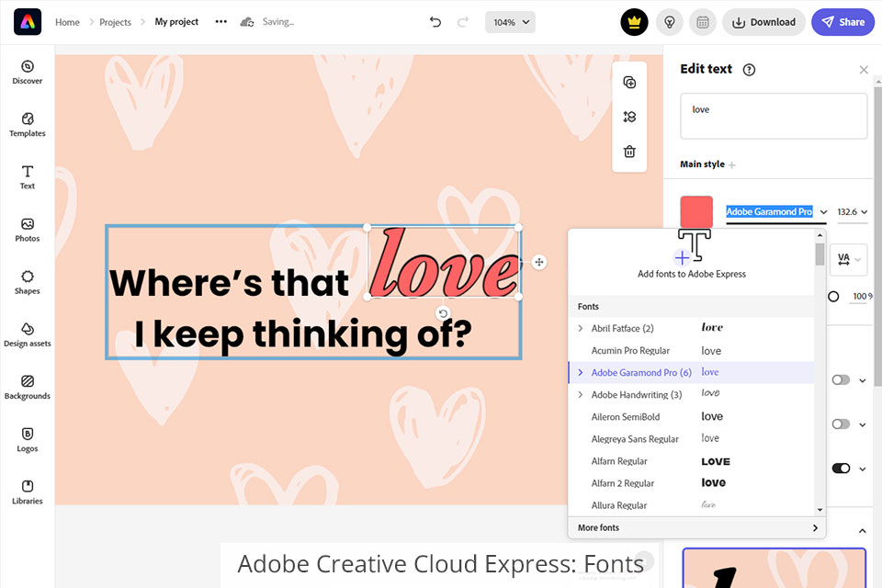
Task: Select Alfarn 2 Regular font
Action: tap(691, 482)
